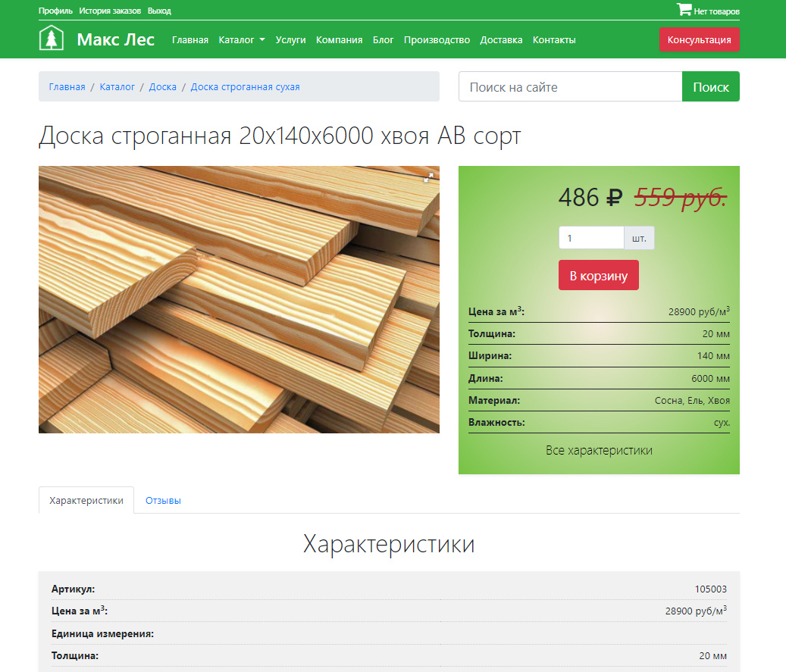Open История заказов link
The height and width of the screenshot is (672, 786).
(110, 11)
